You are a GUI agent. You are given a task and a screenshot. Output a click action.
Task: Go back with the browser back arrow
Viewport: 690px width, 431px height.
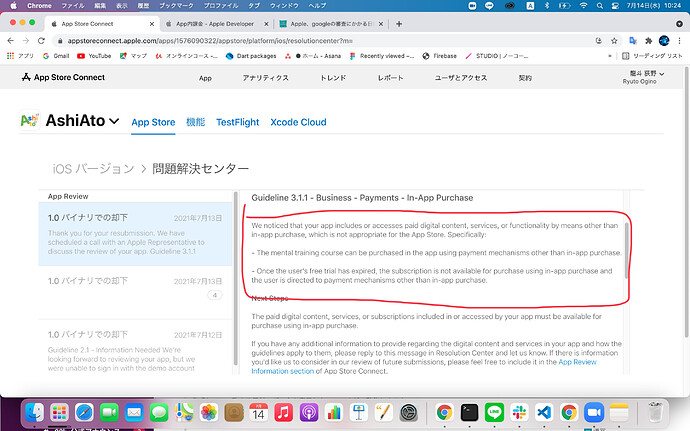(11, 41)
